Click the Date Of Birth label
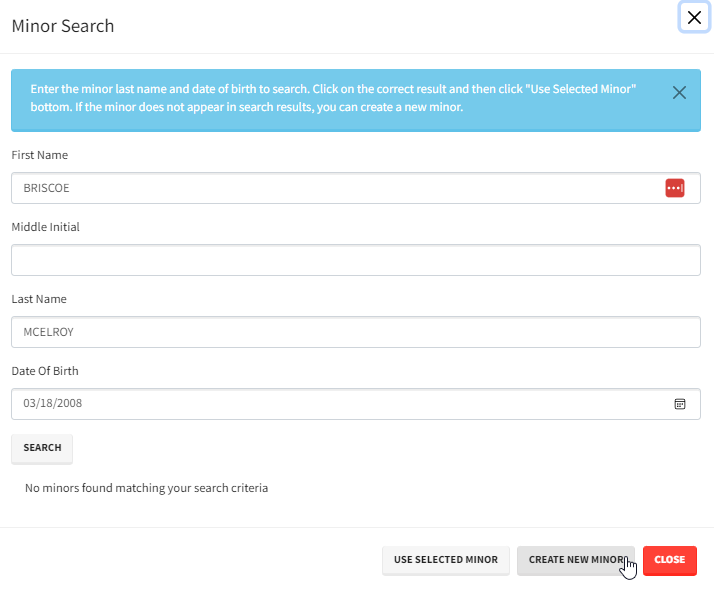Screen dimensions: 714x590 tap(45, 371)
